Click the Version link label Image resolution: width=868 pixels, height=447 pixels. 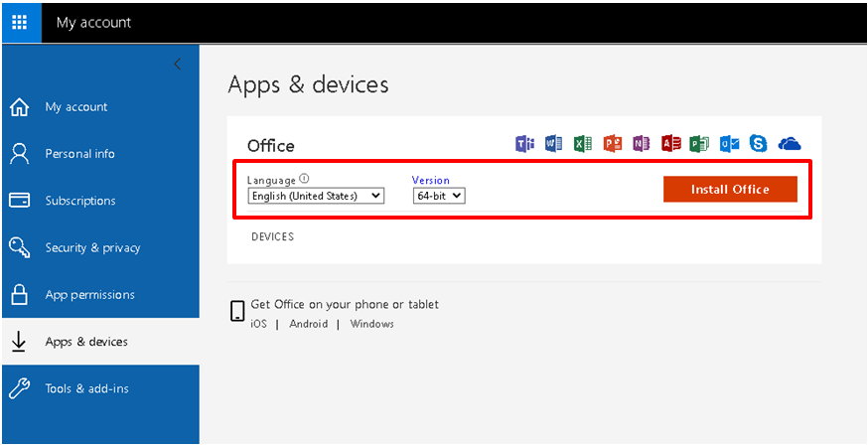pos(431,180)
